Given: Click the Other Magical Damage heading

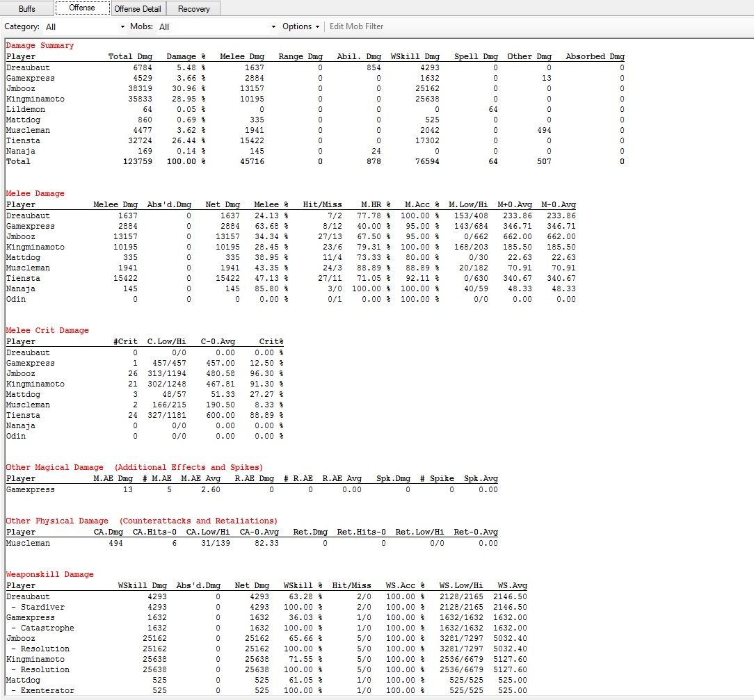Looking at the screenshot, I should pyautogui.click(x=54, y=467).
